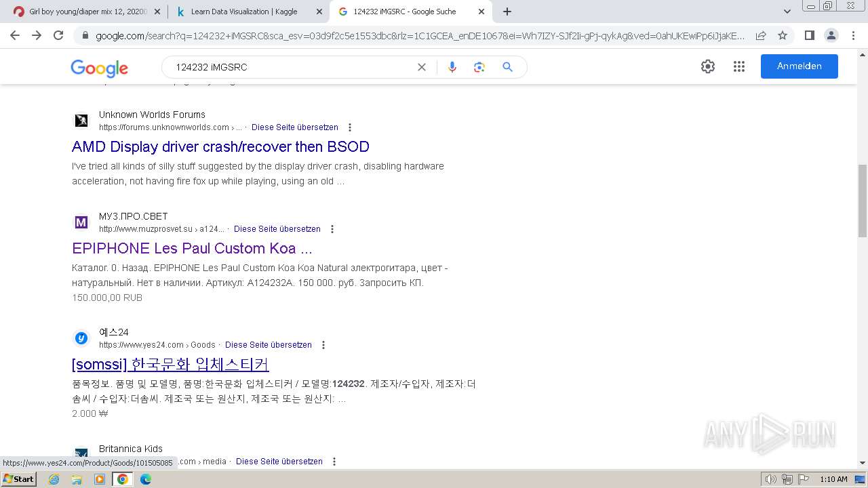Open options for yes24.com result
868x488 pixels.
click(323, 345)
